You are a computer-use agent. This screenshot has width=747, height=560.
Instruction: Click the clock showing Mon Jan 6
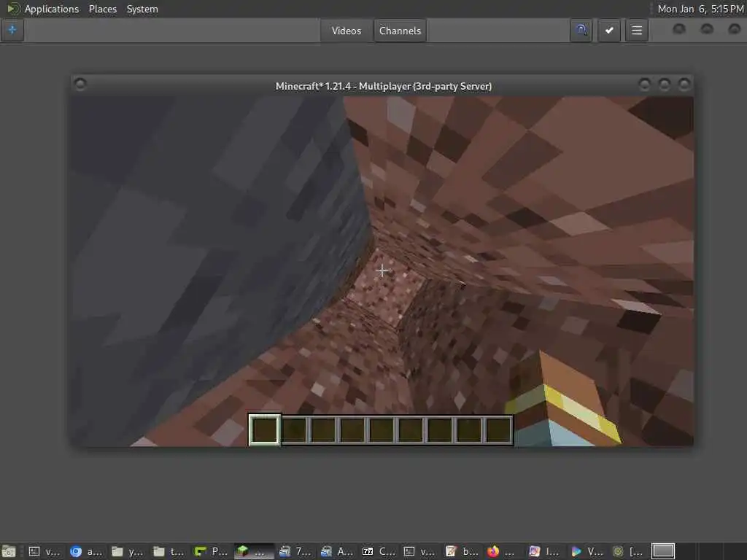[x=700, y=9]
